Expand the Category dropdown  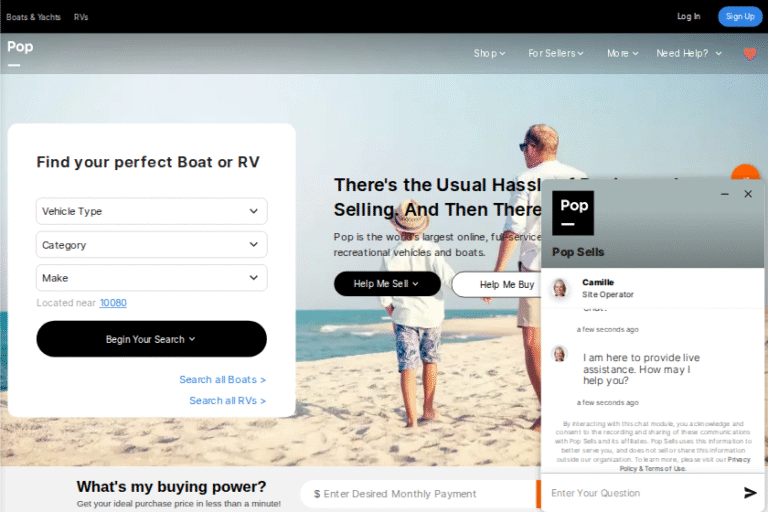tap(151, 245)
